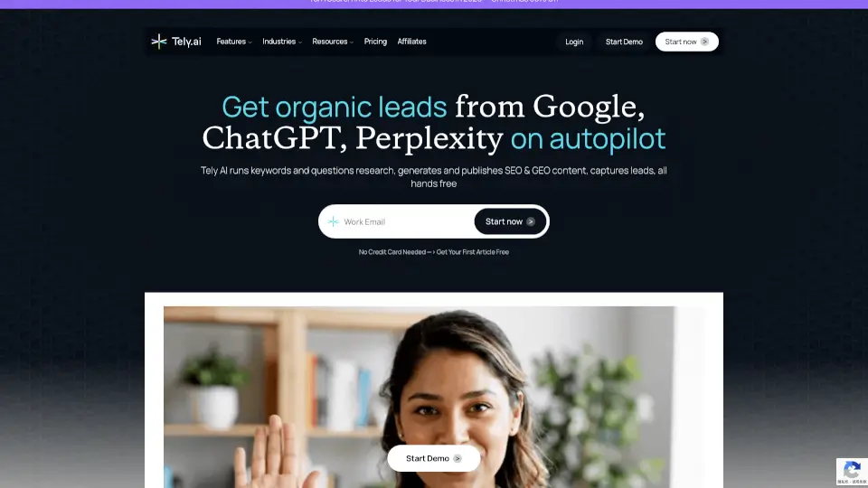Image resolution: width=868 pixels, height=488 pixels.
Task: Open the Pricing page
Action: tap(375, 42)
